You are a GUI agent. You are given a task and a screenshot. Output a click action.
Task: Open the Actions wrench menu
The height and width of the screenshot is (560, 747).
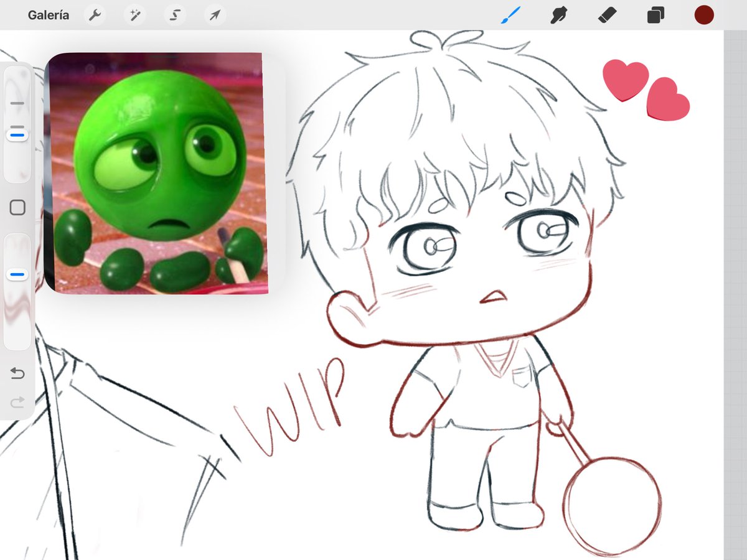(x=95, y=15)
